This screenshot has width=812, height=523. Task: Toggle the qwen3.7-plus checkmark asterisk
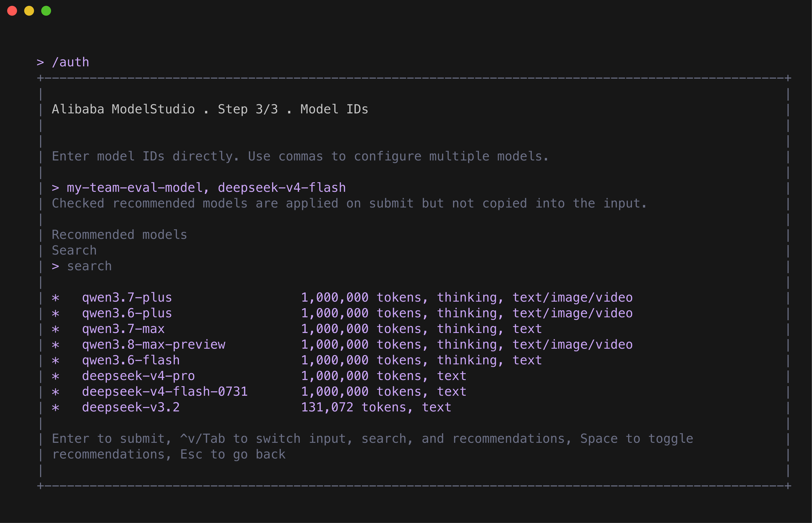click(x=56, y=298)
